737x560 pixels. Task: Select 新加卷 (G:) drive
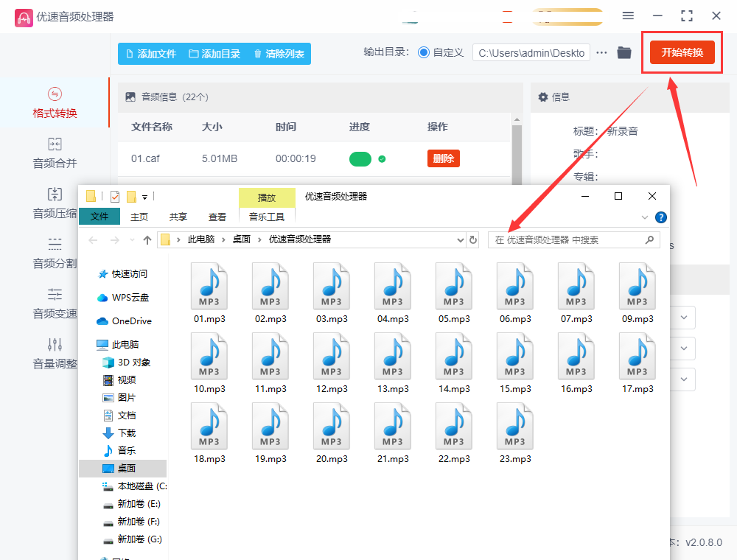coord(133,539)
